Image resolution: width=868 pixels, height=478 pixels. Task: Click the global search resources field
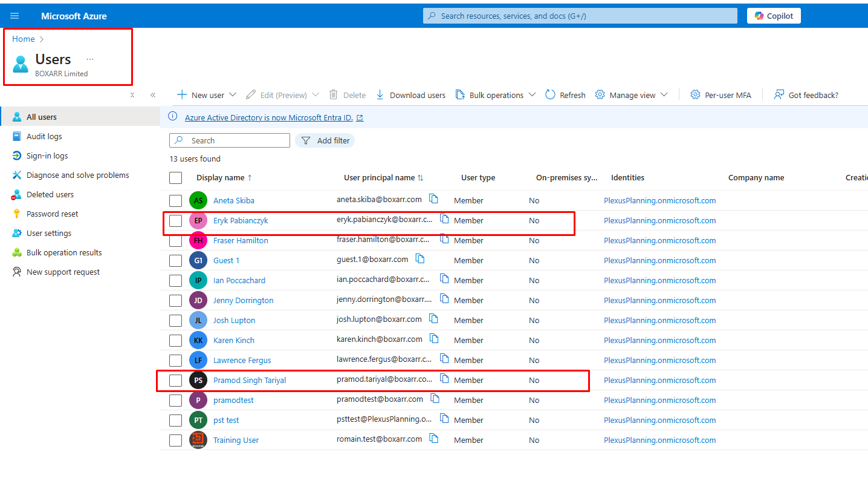coord(580,16)
